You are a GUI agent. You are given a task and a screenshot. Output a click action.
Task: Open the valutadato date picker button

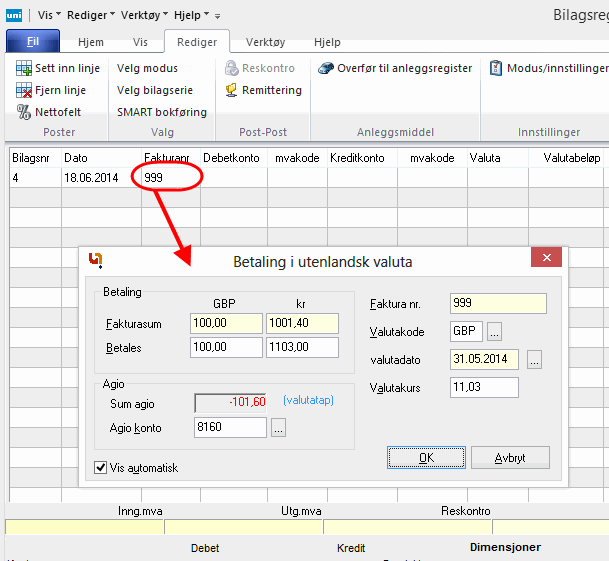[x=534, y=360]
